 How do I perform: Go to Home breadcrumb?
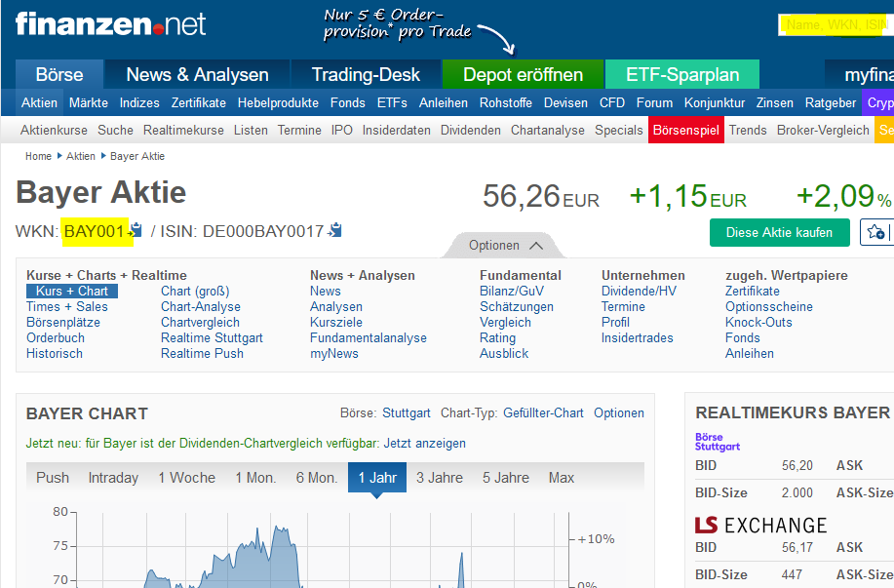pyautogui.click(x=38, y=156)
